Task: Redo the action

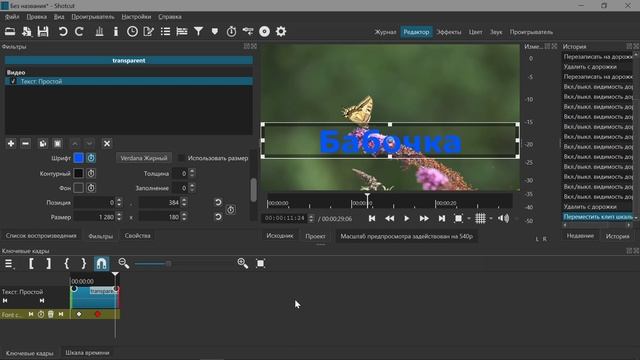Action: click(x=79, y=31)
